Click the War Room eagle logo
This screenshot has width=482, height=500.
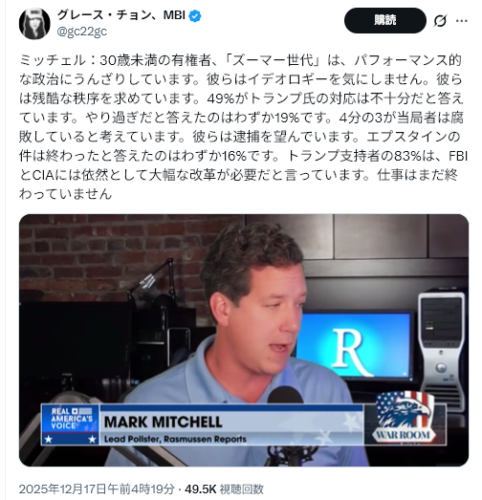coord(404,417)
